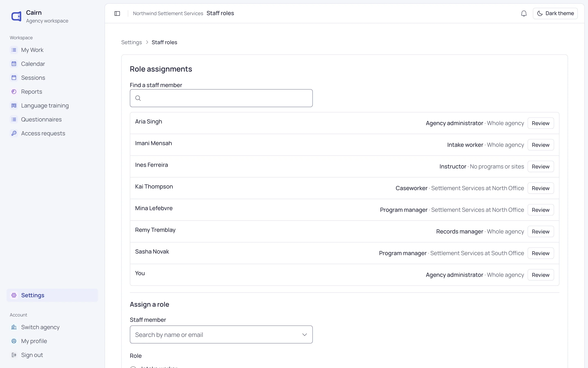This screenshot has width=588, height=368.
Task: Review Kai Thompson's caseworker role
Action: click(x=540, y=188)
